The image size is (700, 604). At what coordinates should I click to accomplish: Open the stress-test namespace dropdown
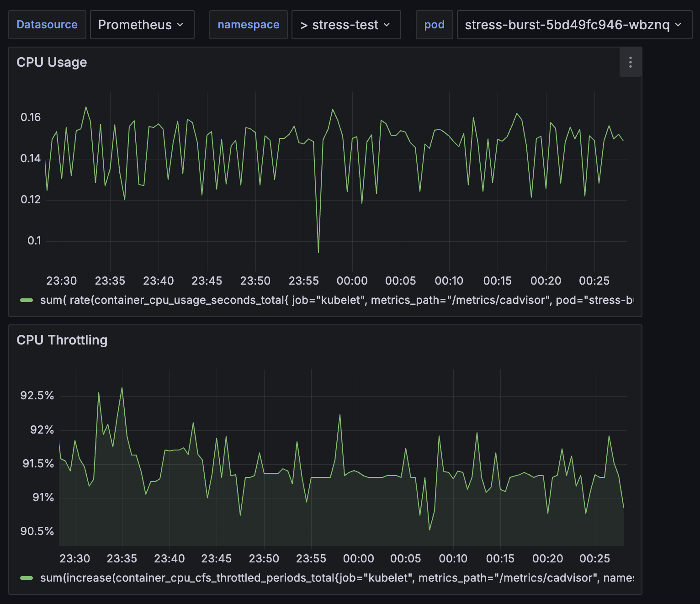point(346,25)
